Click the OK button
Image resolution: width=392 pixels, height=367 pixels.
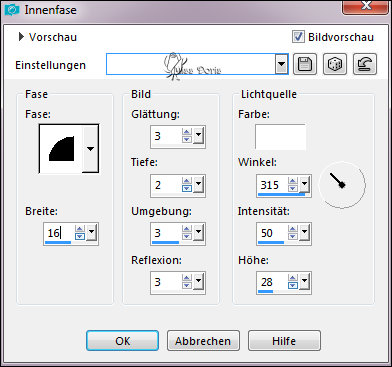pos(122,341)
